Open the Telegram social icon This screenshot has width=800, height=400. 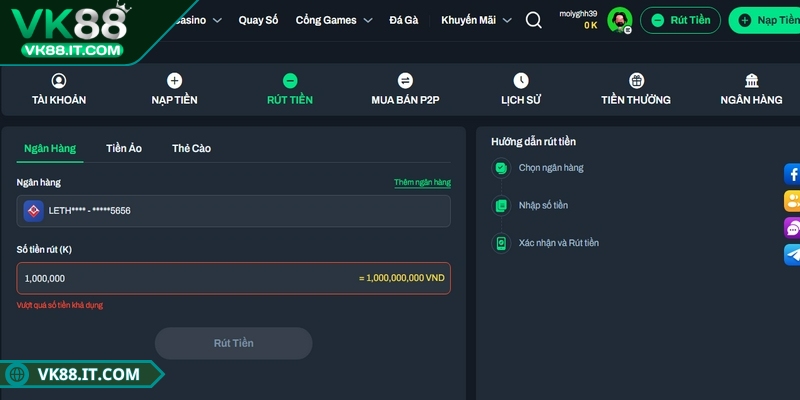pos(792,254)
